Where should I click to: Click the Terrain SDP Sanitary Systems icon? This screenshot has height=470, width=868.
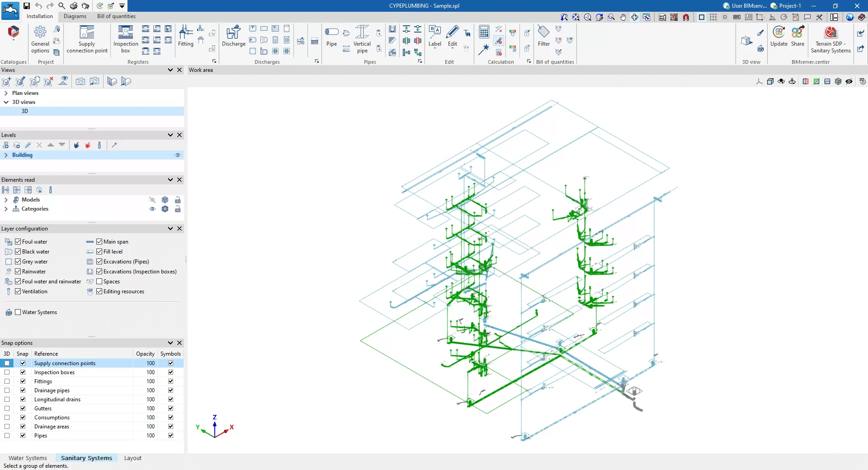coord(830,39)
